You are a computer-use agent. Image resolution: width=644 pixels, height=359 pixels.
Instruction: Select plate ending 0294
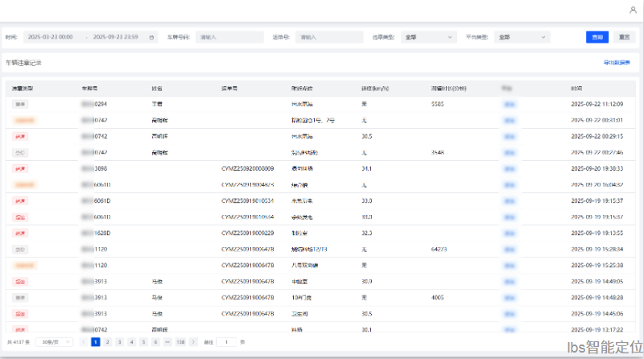pos(94,105)
